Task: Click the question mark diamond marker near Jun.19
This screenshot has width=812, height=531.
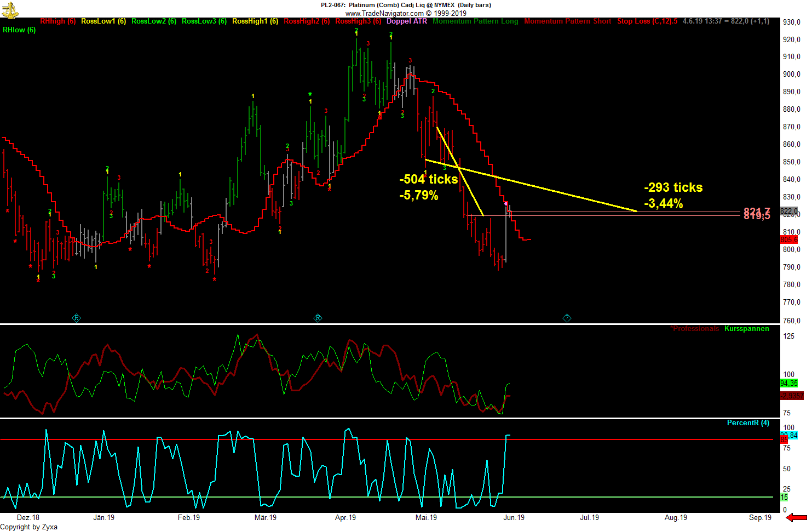Action: (567, 318)
